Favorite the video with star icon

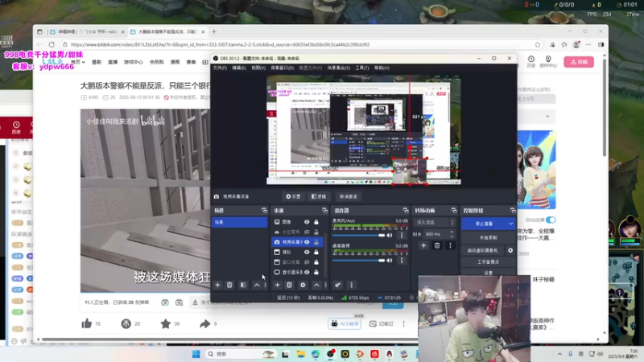tap(166, 323)
